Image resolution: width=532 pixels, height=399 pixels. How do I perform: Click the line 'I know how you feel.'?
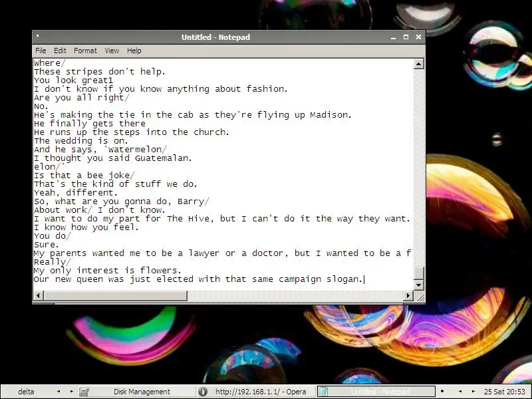[x=86, y=227]
